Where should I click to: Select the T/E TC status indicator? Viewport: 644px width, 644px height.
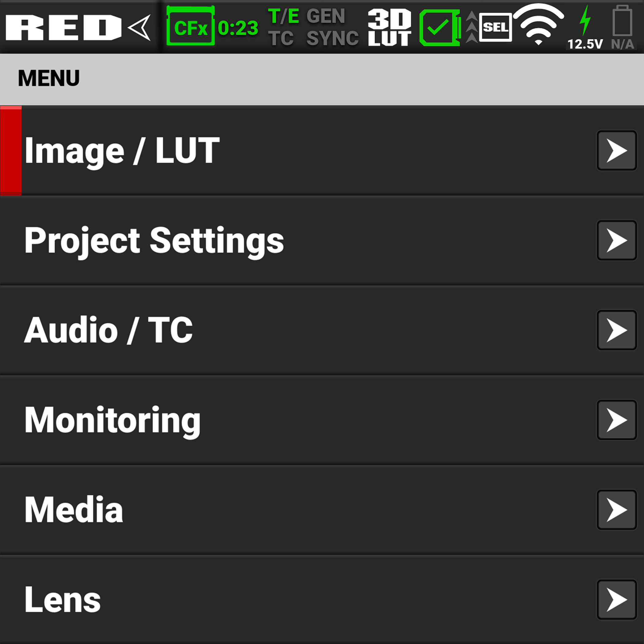point(283,27)
